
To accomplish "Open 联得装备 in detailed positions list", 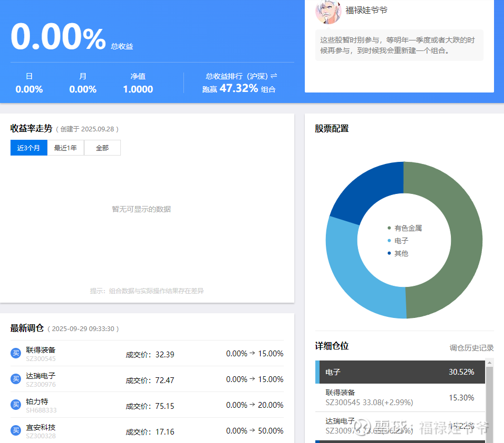I will (x=400, y=398).
